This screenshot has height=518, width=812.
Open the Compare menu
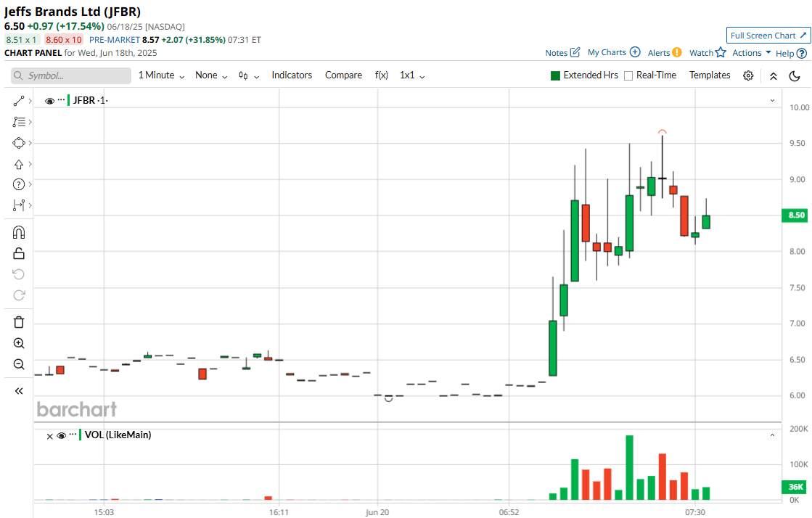coord(343,75)
